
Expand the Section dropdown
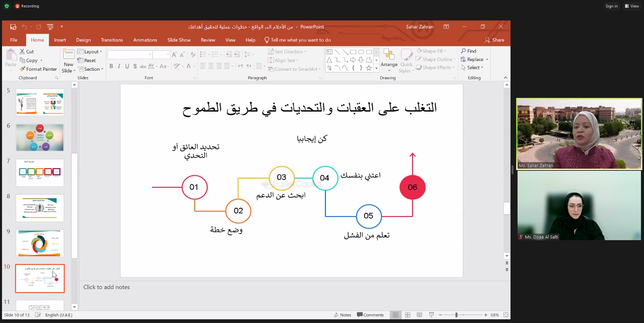pyautogui.click(x=91, y=69)
